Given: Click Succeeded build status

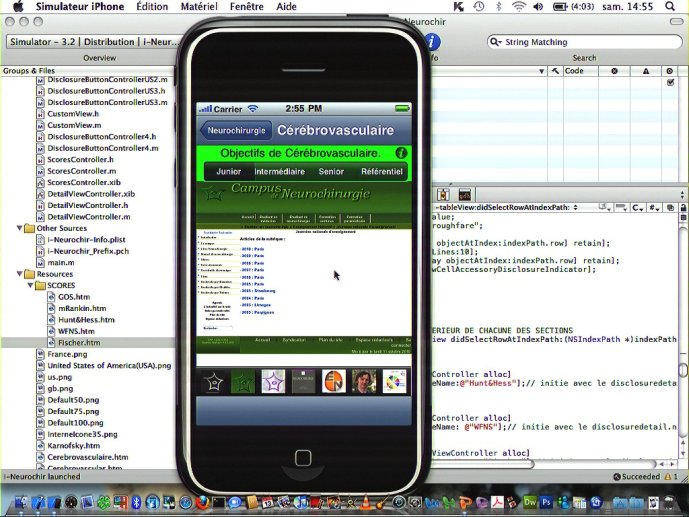Looking at the screenshot, I should pos(637,477).
